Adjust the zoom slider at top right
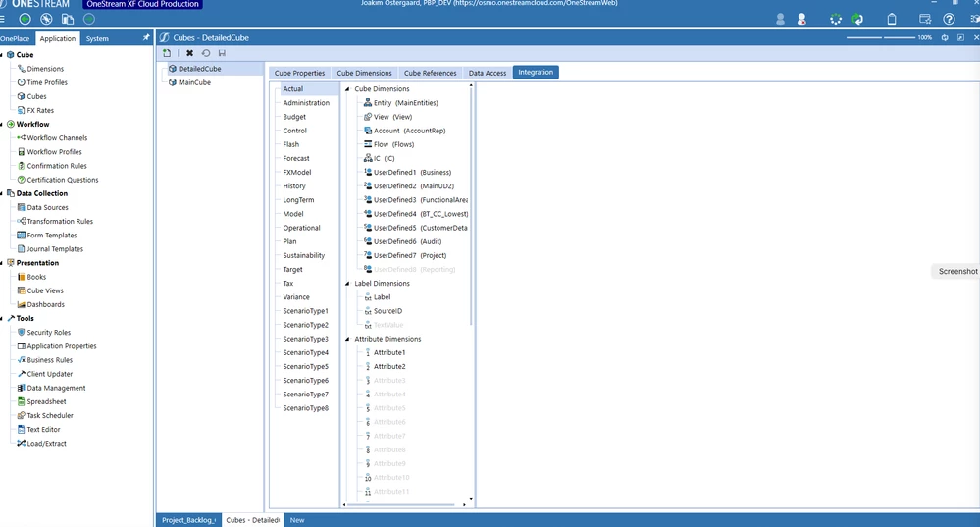This screenshot has height=527, width=980. coord(881,37)
